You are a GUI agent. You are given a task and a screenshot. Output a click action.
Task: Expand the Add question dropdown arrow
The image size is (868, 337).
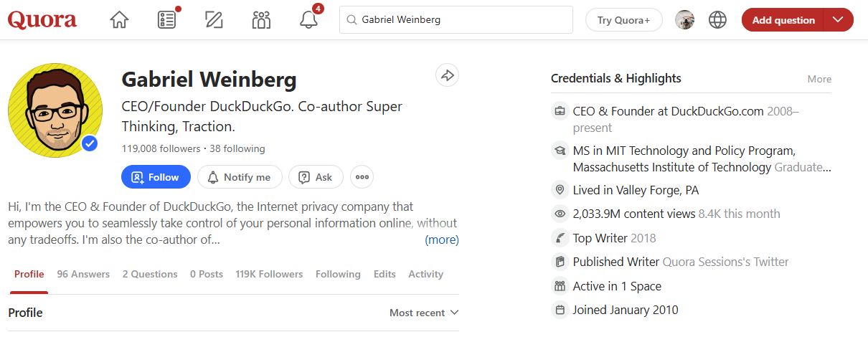[838, 20]
